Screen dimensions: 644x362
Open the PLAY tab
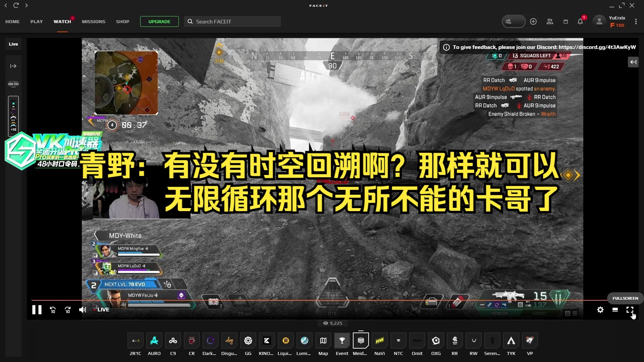click(37, 21)
